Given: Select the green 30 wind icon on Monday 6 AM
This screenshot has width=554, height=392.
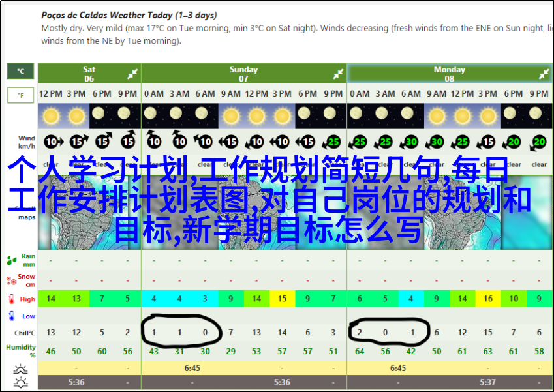Looking at the screenshot, I should (x=410, y=142).
